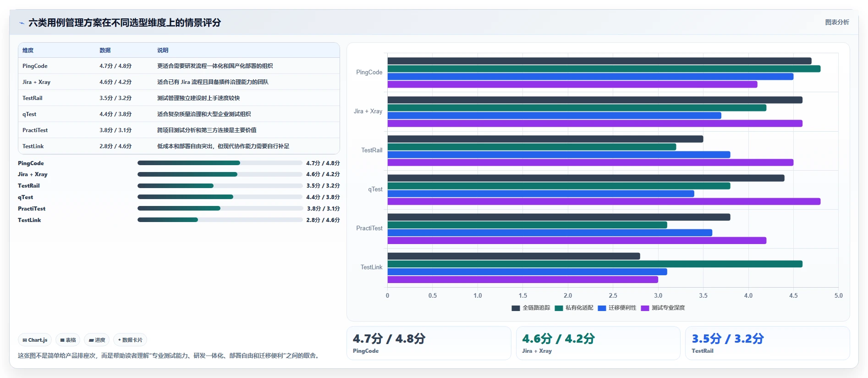Select the table cell 适合复杂质量治理和大型企业测试组织
868x378 pixels.
(x=204, y=114)
